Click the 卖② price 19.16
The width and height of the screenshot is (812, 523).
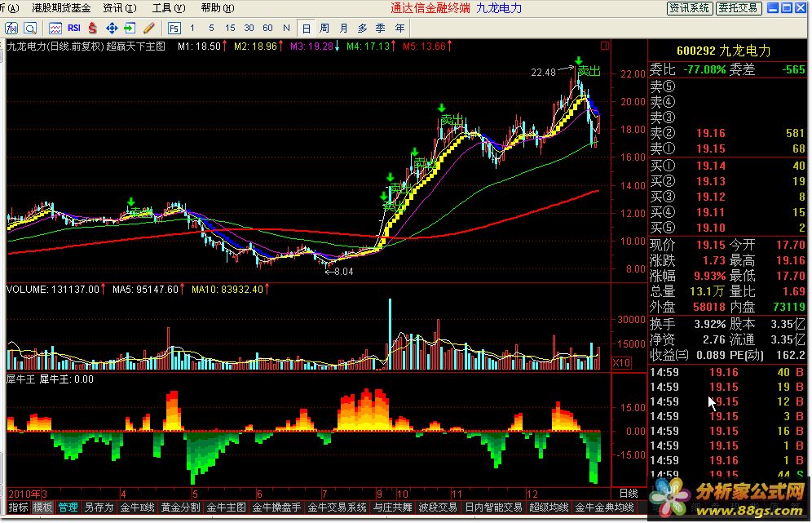click(711, 133)
